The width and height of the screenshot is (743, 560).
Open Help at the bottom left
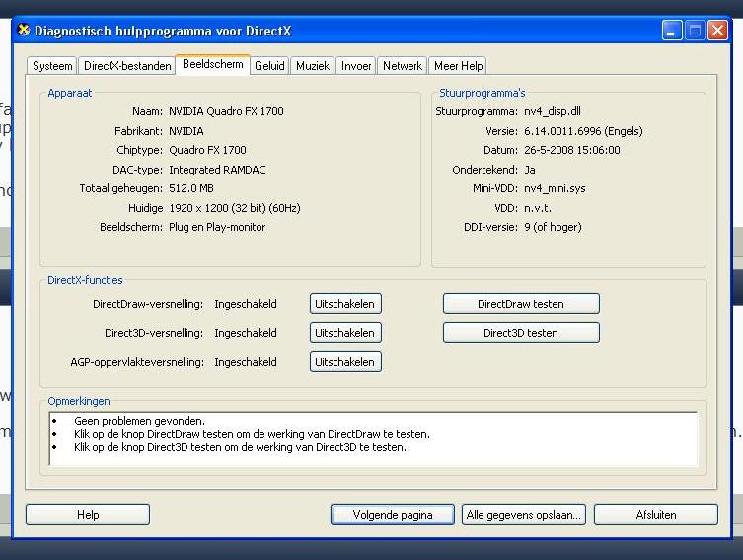[x=88, y=515]
